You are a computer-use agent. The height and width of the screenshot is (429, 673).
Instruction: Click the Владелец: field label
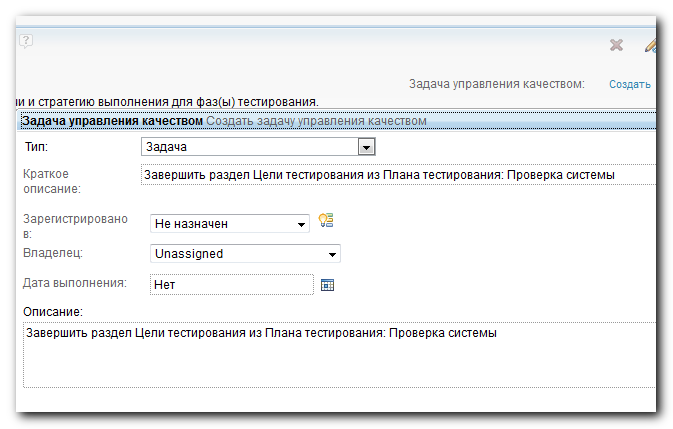click(53, 253)
